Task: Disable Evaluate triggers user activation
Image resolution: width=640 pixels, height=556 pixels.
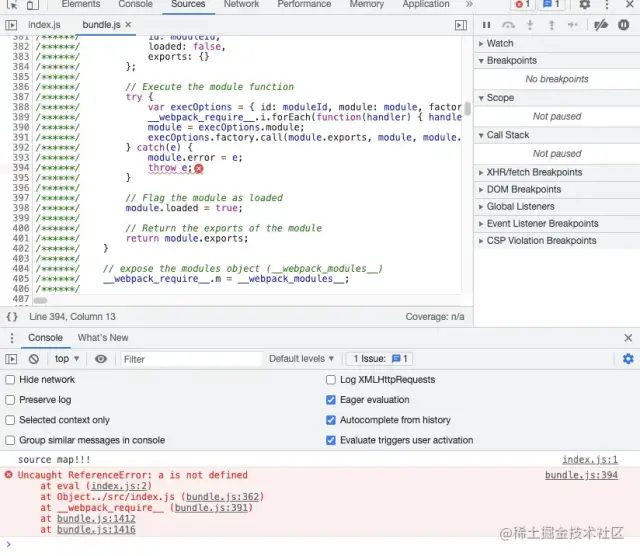Action: (331, 440)
